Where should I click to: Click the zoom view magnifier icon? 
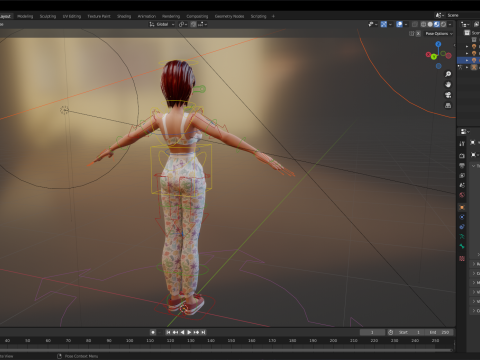[x=448, y=74]
